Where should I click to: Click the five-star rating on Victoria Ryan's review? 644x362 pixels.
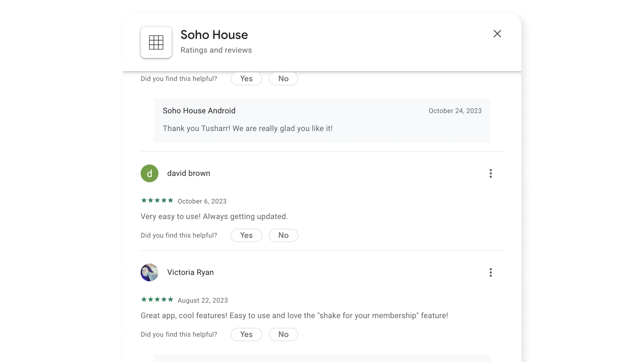point(157,299)
